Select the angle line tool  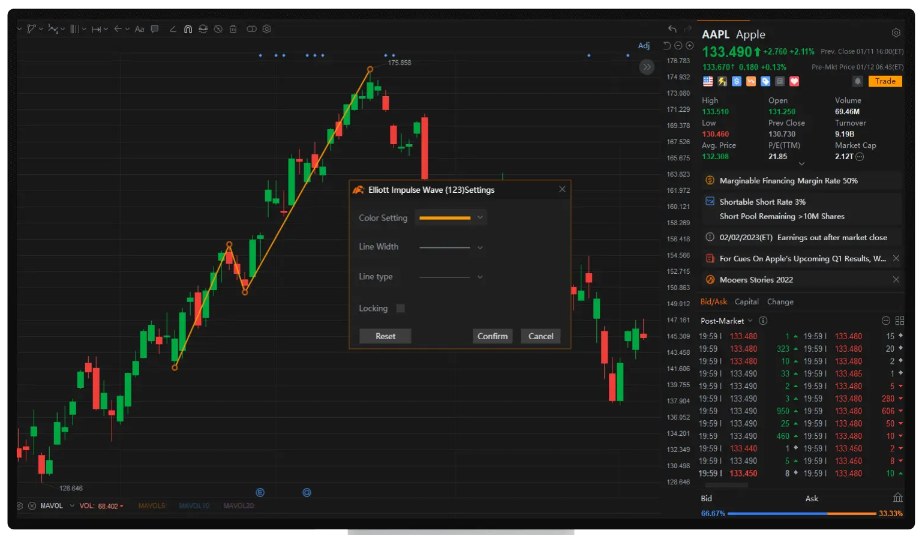click(172, 29)
